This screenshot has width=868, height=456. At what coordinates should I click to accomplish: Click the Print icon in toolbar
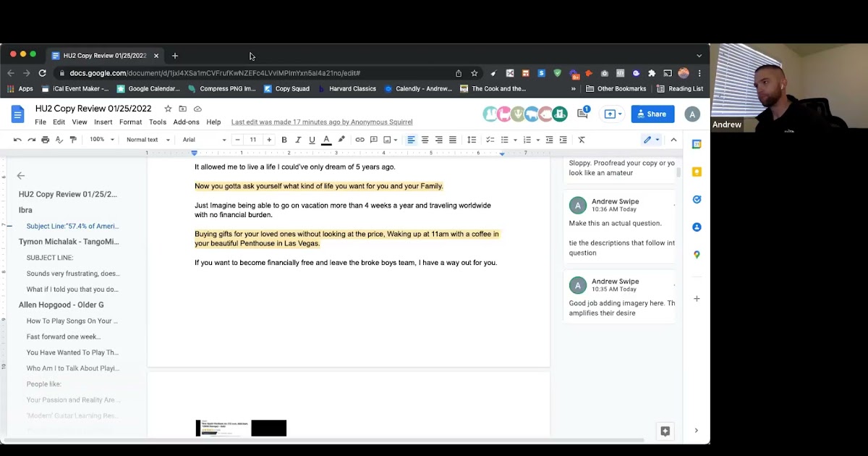[x=46, y=140]
